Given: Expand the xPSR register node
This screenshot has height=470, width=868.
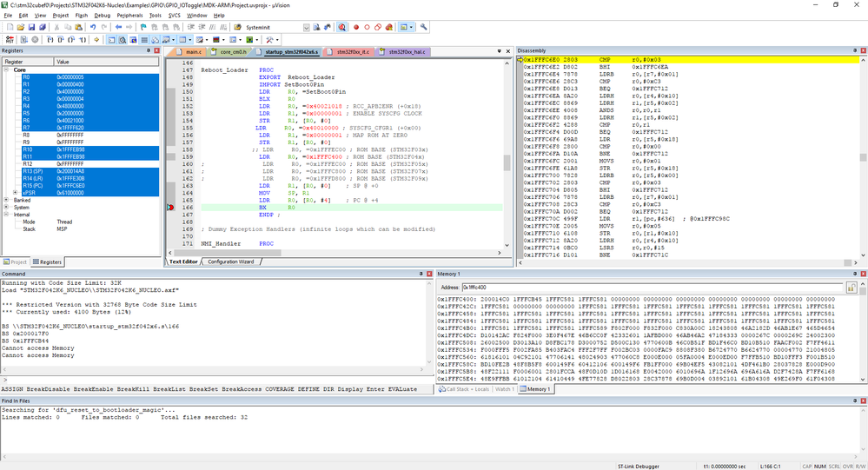Looking at the screenshot, I should tap(17, 193).
